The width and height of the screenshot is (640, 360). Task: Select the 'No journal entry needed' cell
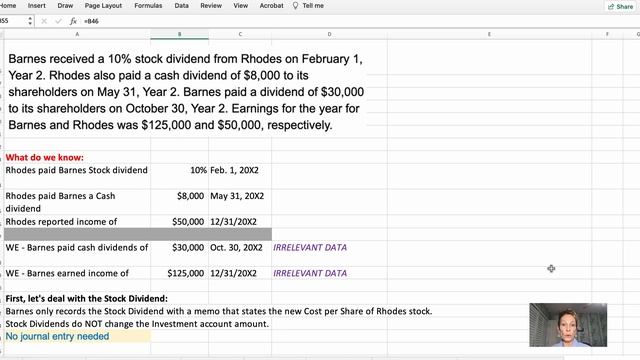pyautogui.click(x=77, y=336)
